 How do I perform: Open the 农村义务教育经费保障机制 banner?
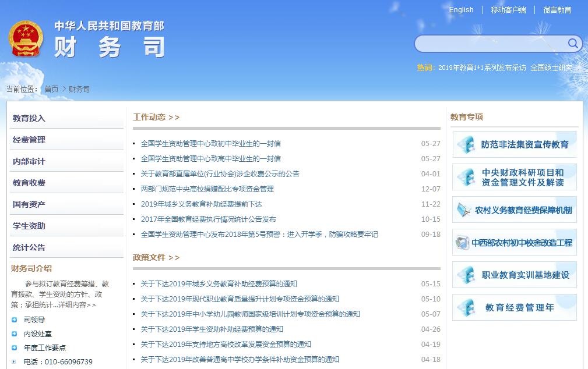pos(515,210)
